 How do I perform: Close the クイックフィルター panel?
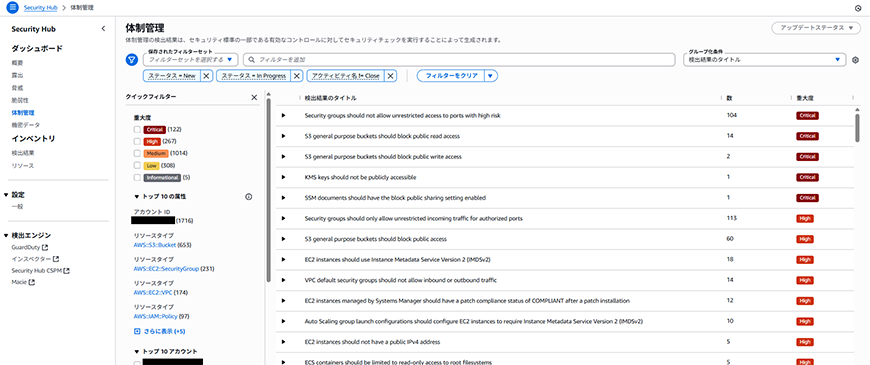click(x=254, y=97)
